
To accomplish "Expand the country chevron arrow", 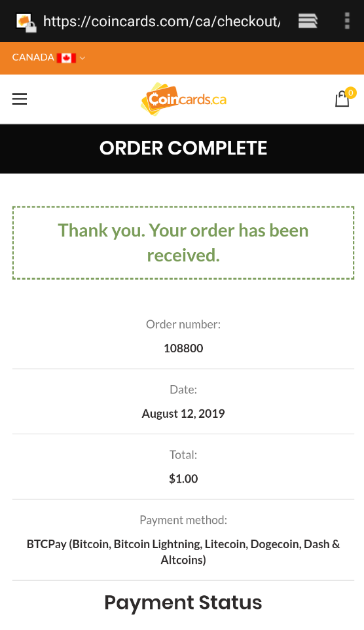I will [82, 58].
